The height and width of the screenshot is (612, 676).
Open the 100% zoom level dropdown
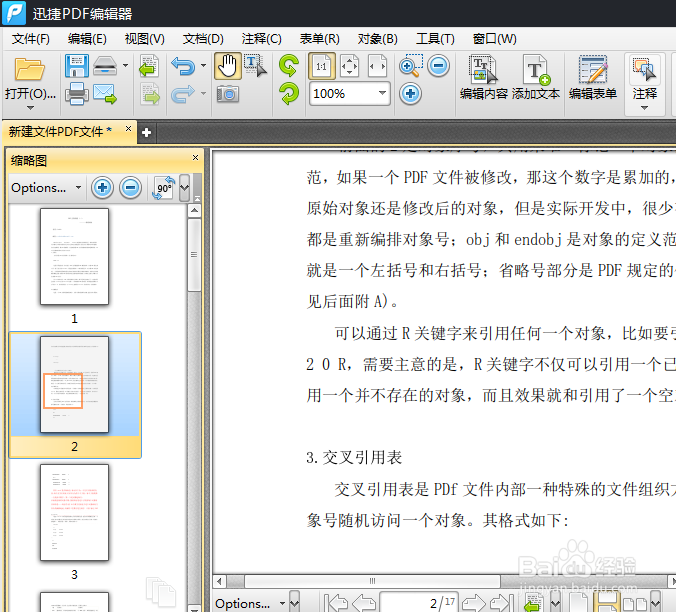tap(382, 93)
